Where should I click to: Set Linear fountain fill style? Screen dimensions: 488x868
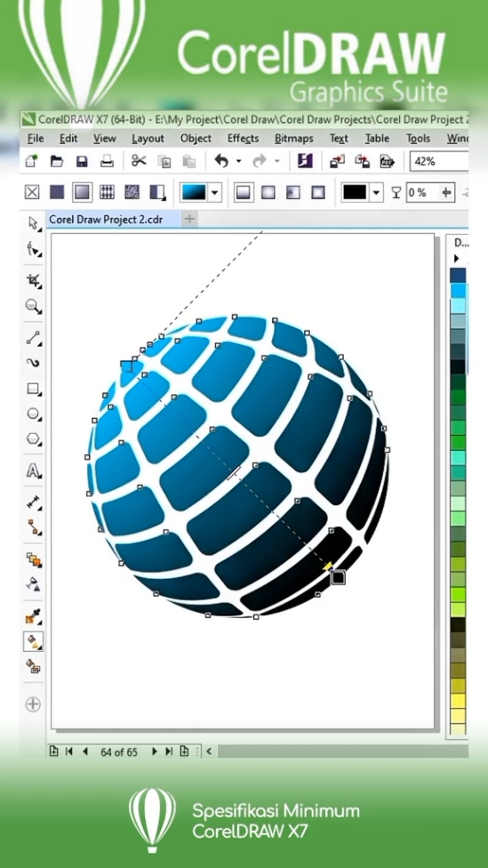[x=243, y=192]
